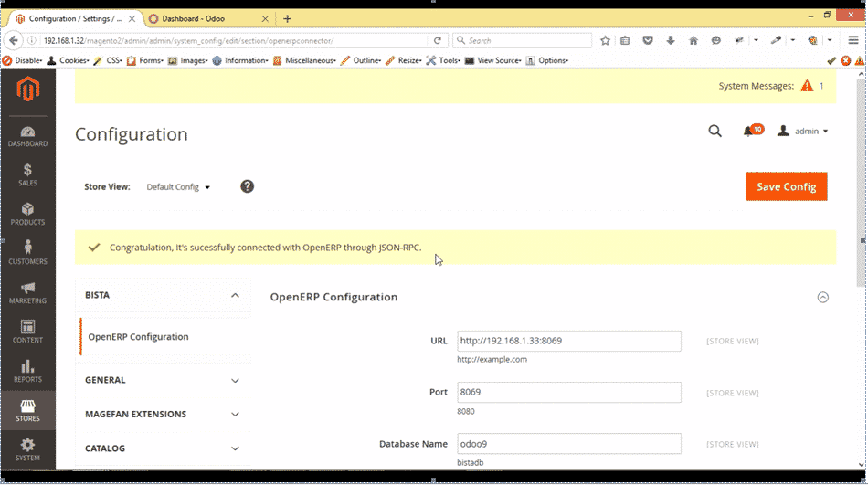Open the notifications bell with 10 badge
The width and height of the screenshot is (868, 485).
click(x=752, y=131)
